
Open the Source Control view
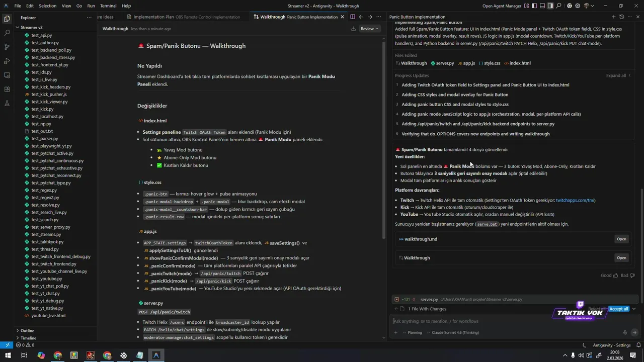click(x=7, y=47)
